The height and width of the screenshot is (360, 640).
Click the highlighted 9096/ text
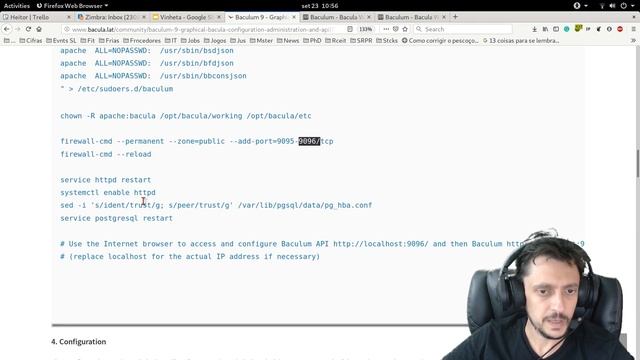[x=309, y=141]
